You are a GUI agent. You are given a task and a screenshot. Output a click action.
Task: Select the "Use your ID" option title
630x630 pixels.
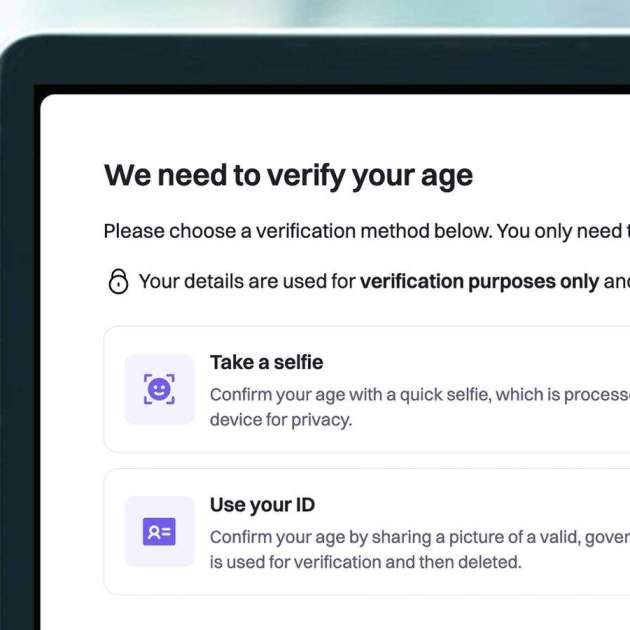coord(262,505)
